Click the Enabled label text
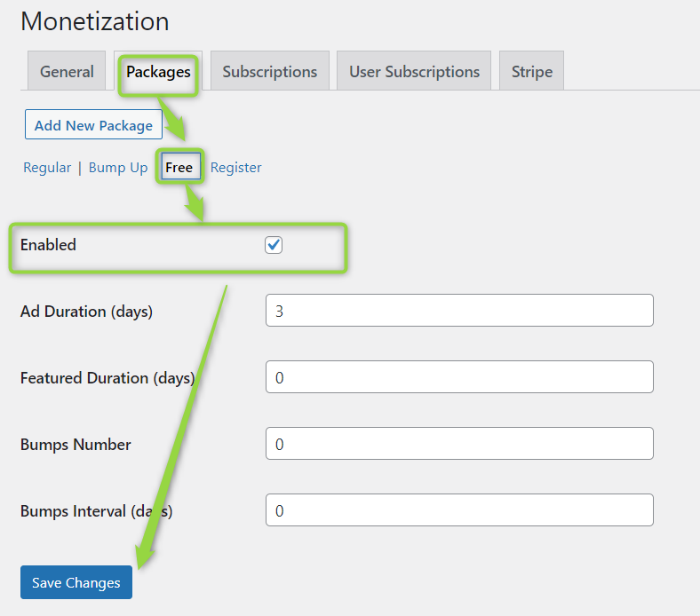The height and width of the screenshot is (616, 700). click(48, 245)
